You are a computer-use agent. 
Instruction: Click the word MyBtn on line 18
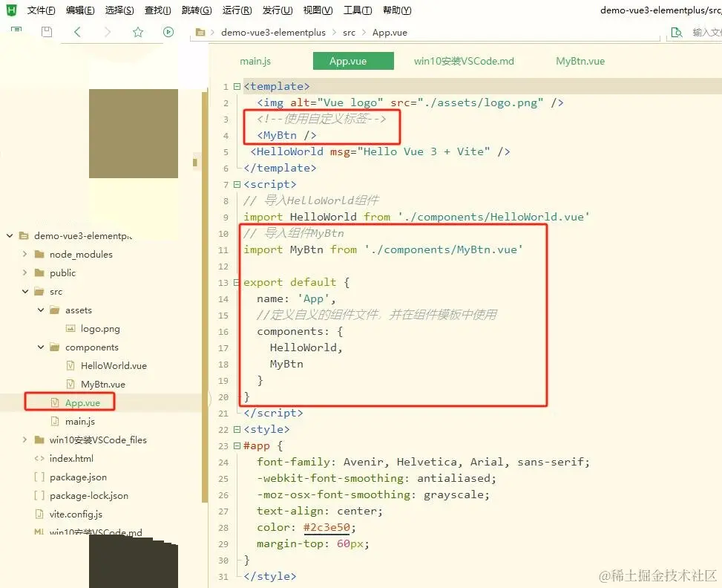[x=286, y=364]
